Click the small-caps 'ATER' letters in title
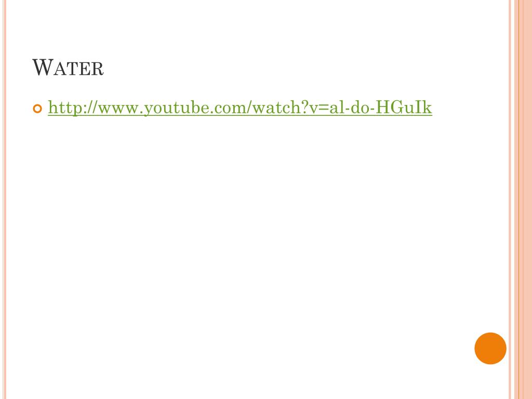 [x=78, y=69]
